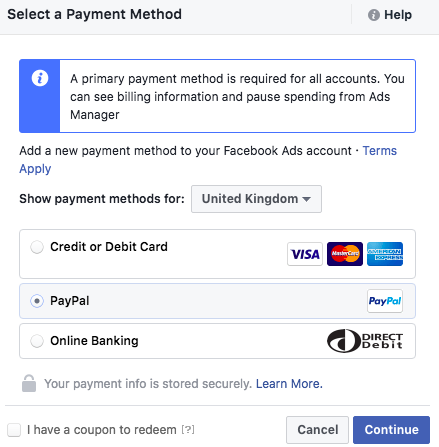Click the padlock security icon
This screenshot has width=439, height=447.
click(29, 383)
